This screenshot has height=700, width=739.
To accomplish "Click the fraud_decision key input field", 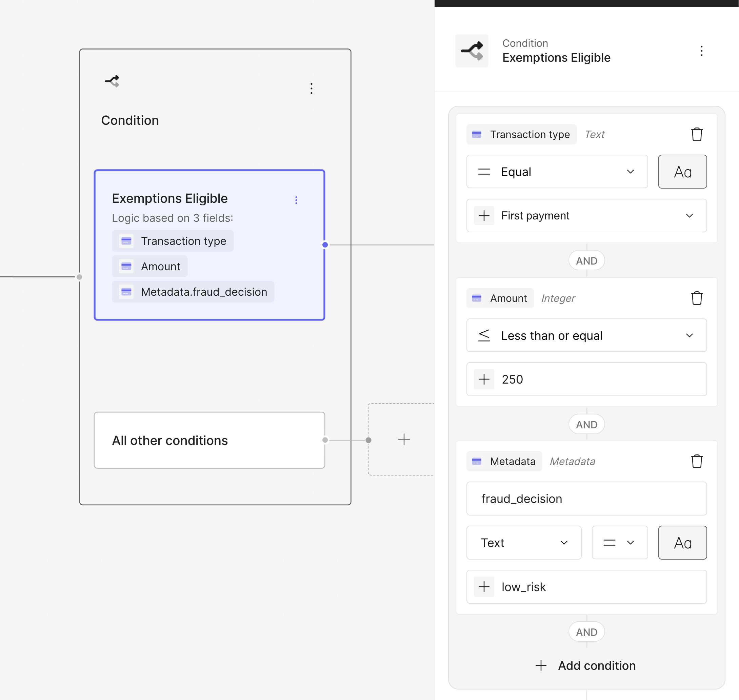I will coord(586,499).
